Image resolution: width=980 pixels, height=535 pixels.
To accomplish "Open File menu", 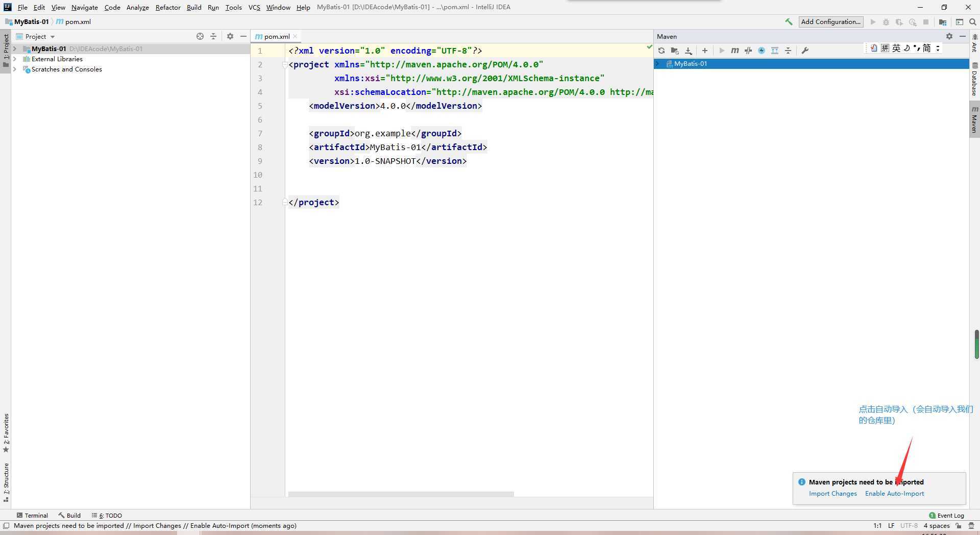I will click(x=22, y=7).
